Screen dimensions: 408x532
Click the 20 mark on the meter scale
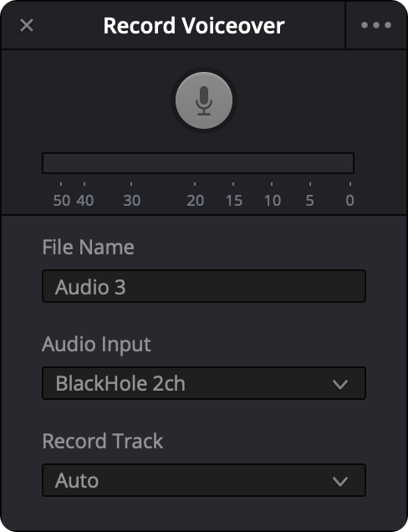click(196, 201)
